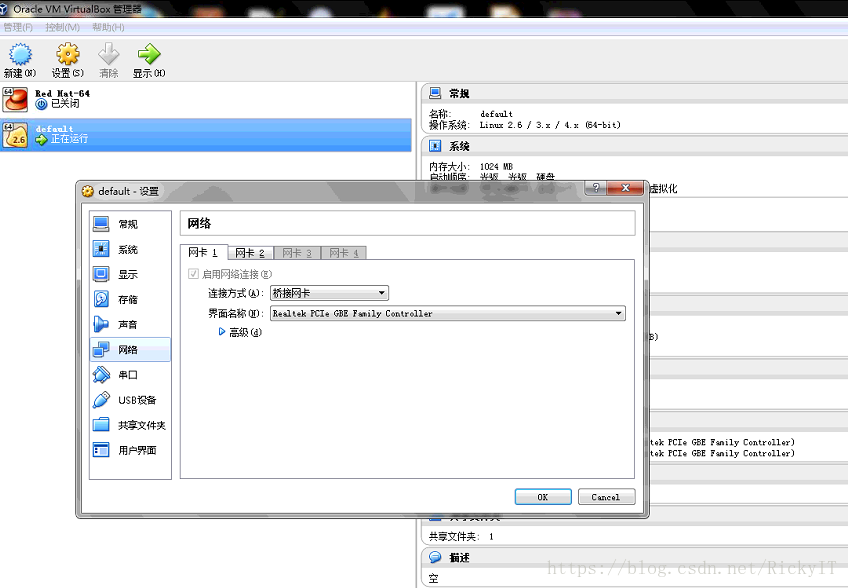The height and width of the screenshot is (588, 848).
Task: Click the 已关闭 status text
Action: 65,103
